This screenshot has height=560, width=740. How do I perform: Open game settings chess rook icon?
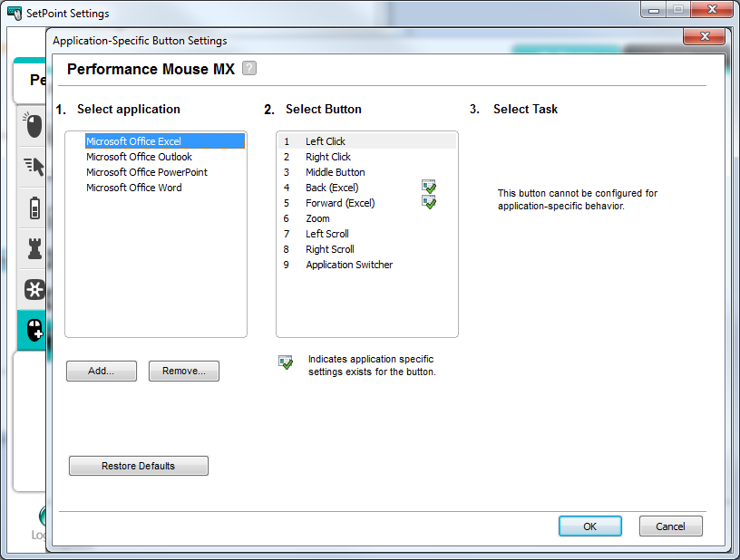click(x=34, y=248)
